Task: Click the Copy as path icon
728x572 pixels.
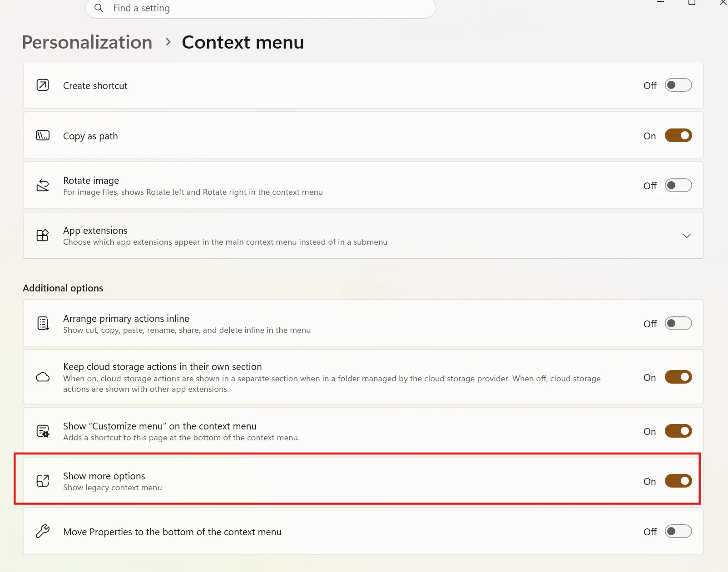Action: 43,136
